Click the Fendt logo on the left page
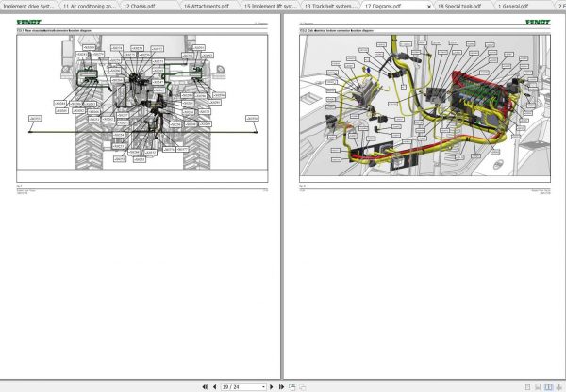566x392 pixels. coord(29,22)
